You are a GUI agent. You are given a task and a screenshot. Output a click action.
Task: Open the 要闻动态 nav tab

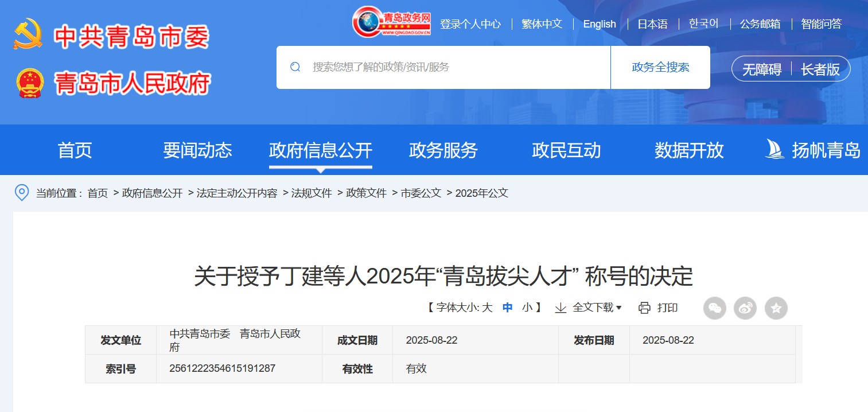coord(197,150)
